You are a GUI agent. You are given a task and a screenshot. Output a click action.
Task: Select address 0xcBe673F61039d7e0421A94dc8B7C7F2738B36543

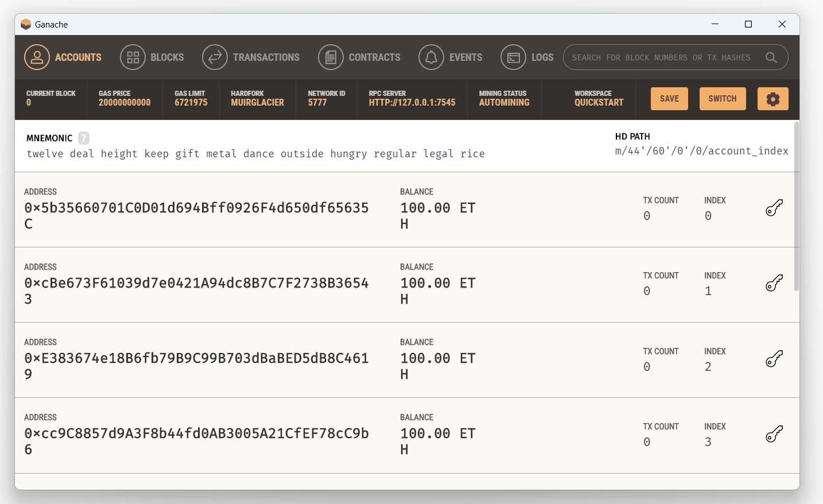(196, 291)
